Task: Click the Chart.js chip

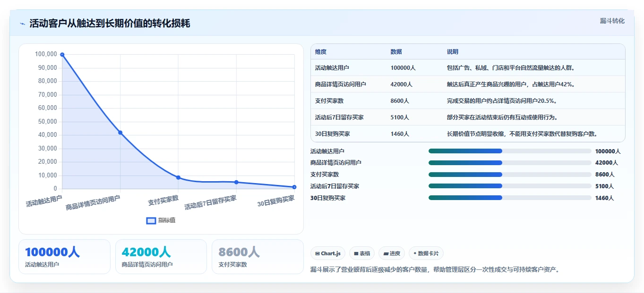Action: click(328, 253)
